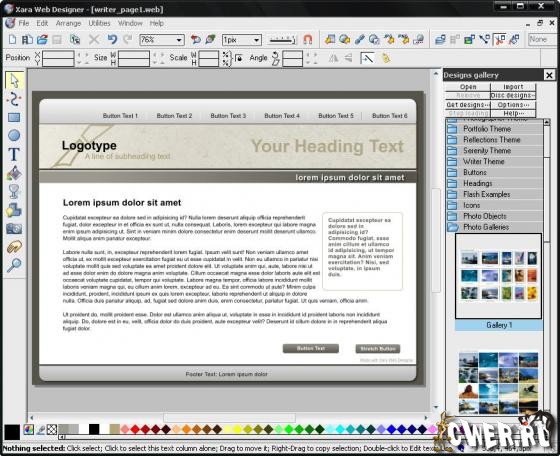Select the Text tool
Viewport: 560px width, 456px height.
tap(14, 154)
